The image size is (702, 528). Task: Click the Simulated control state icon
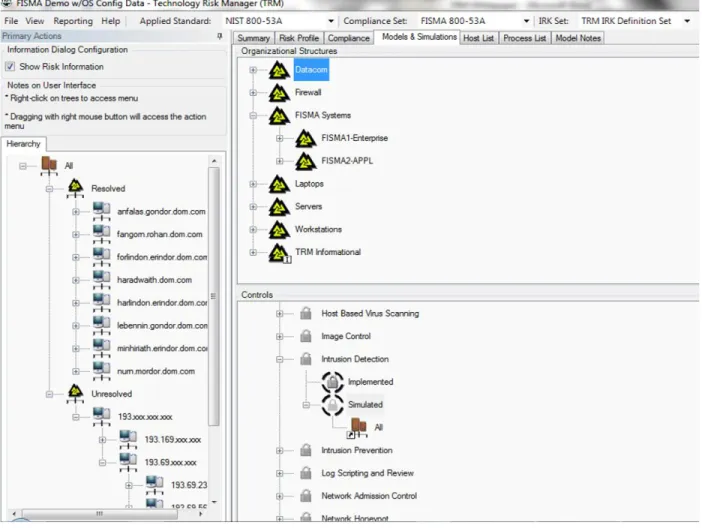pos(333,405)
